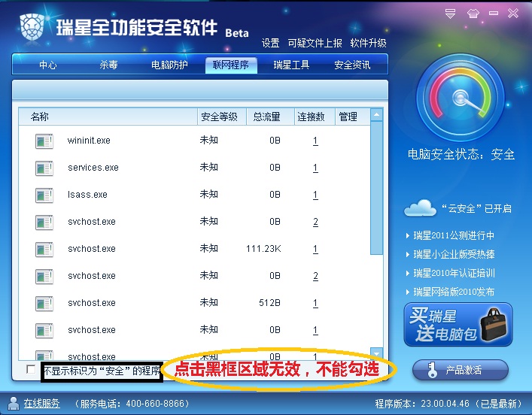
Task: Open 瑞星网络版2010发布 news link
Action: click(454, 292)
